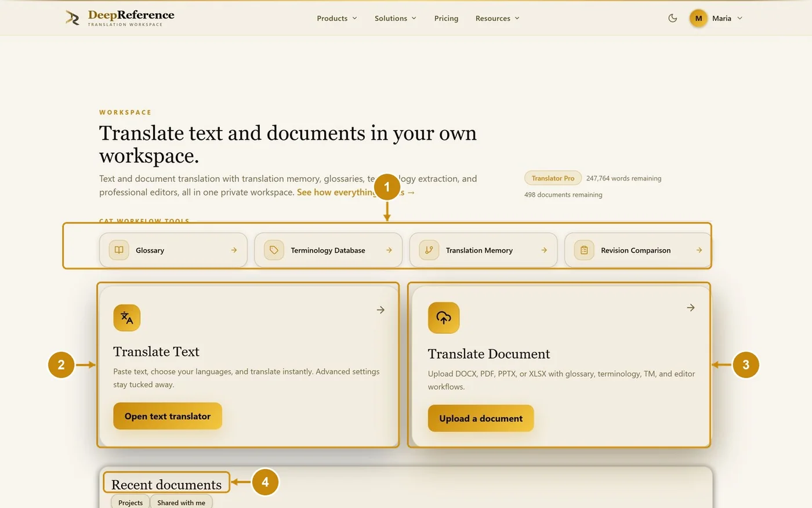Click the DeepReference logo icon
The image size is (812, 508).
[x=72, y=18]
